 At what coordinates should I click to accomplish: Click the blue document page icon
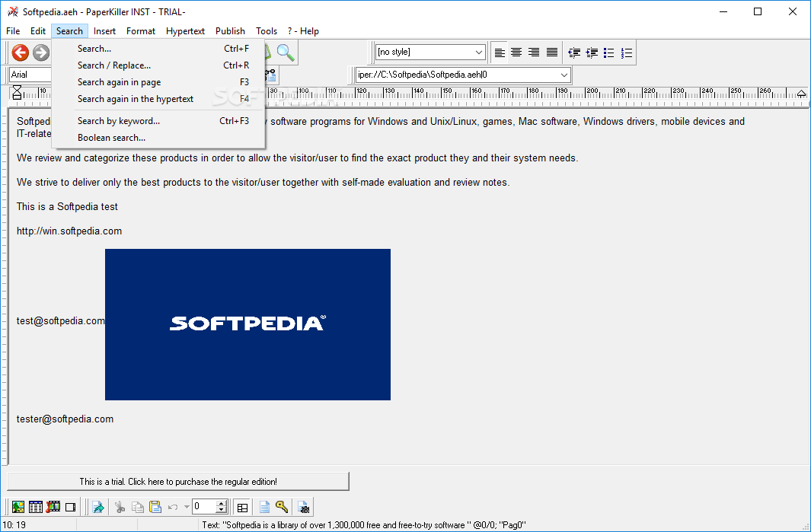(264, 507)
